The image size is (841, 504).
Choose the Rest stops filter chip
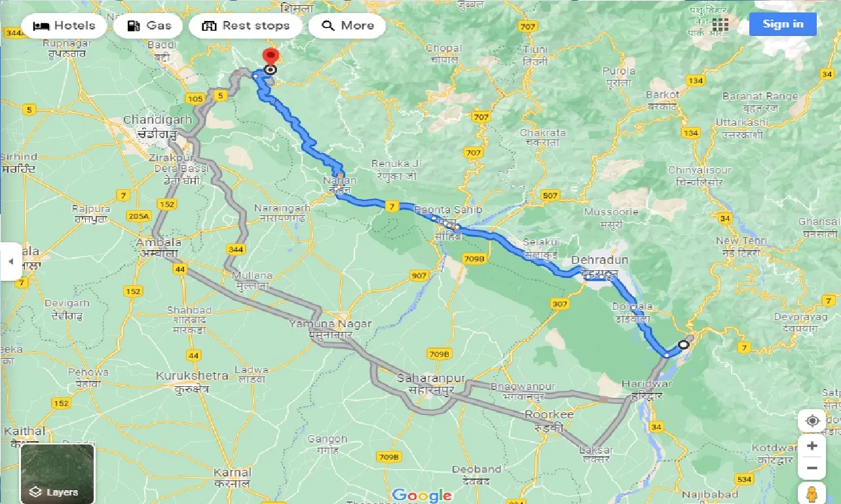tap(245, 26)
